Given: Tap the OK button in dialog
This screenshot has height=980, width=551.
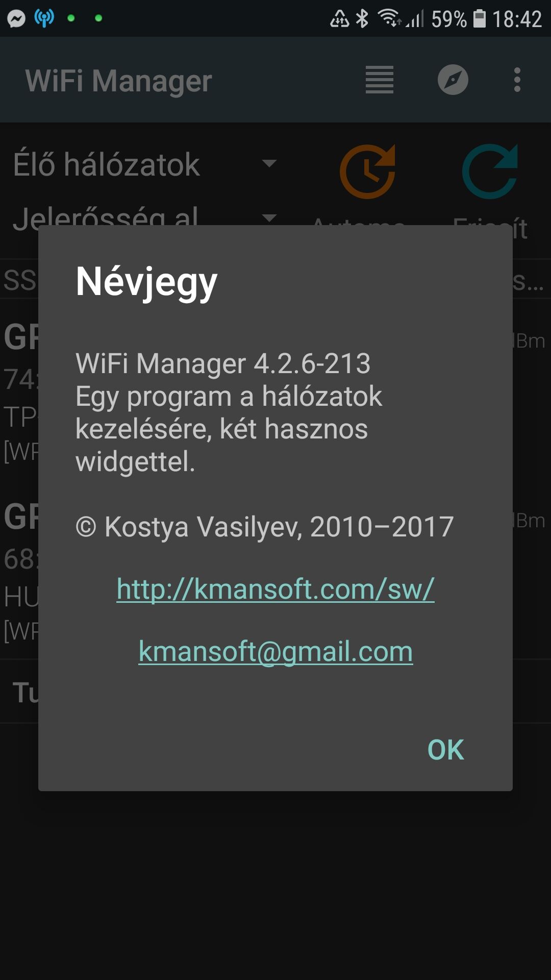Looking at the screenshot, I should tap(445, 750).
